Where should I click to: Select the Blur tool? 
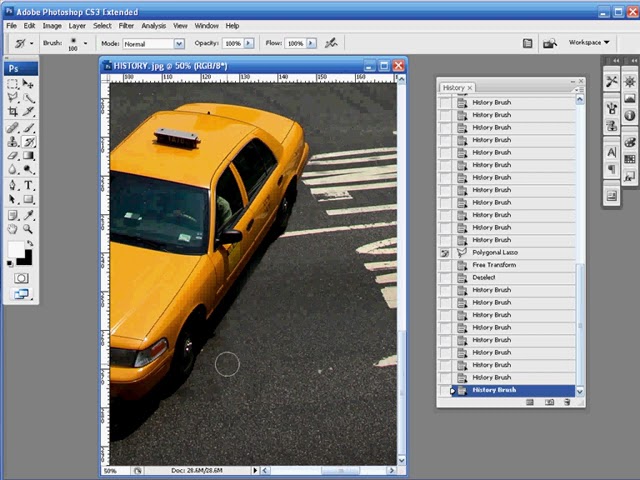pyautogui.click(x=13, y=169)
